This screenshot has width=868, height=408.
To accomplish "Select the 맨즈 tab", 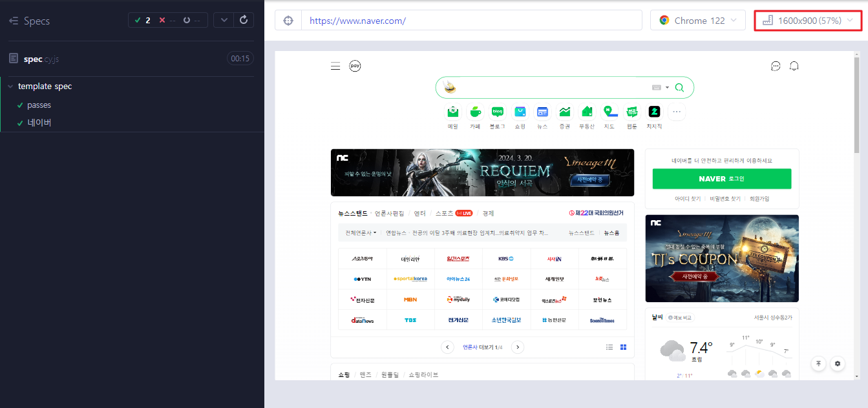I will pos(366,374).
